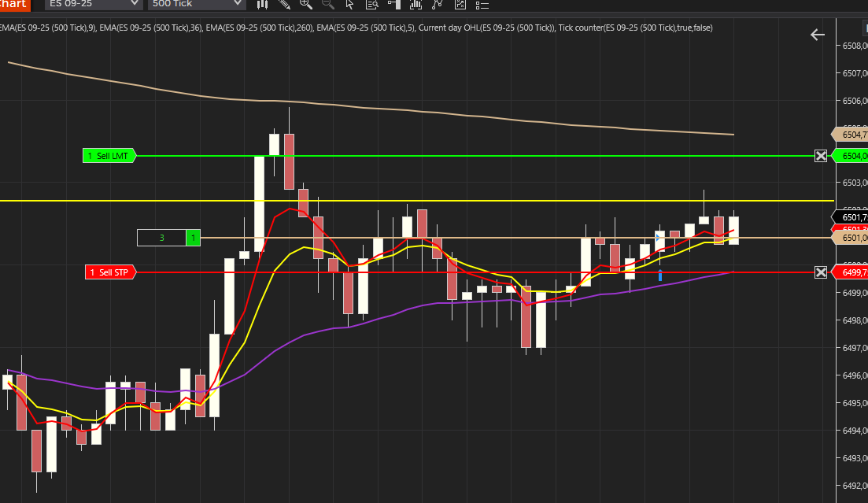Click the zoom in magnifier
868x503 pixels.
coord(305,5)
